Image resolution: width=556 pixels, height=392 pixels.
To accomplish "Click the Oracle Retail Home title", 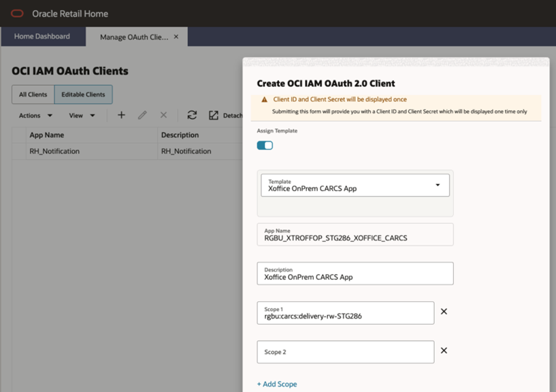I will point(70,14).
